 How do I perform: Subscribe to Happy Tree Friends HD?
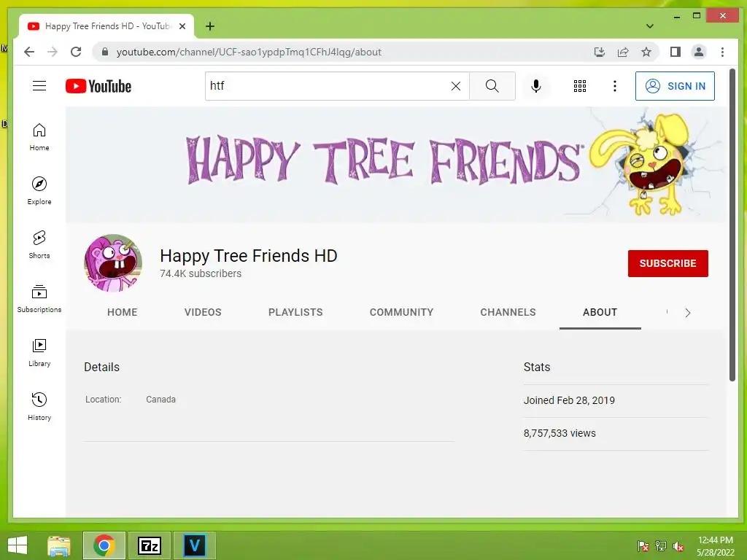coord(668,263)
